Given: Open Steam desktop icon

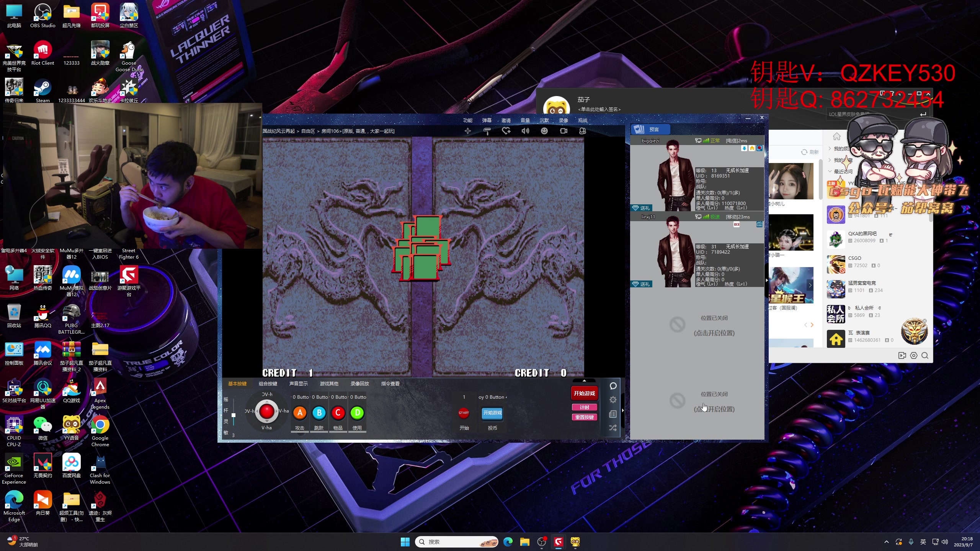Looking at the screenshot, I should coord(43,91).
